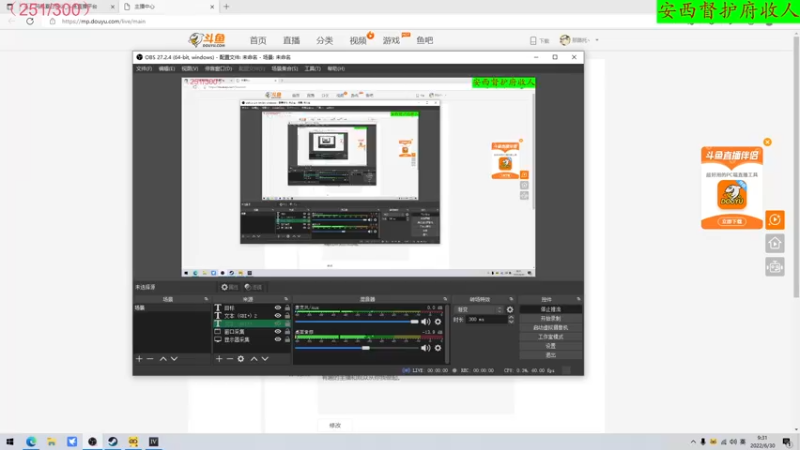Lock the 窗口采集 source
800x450 pixels.
coord(287,332)
